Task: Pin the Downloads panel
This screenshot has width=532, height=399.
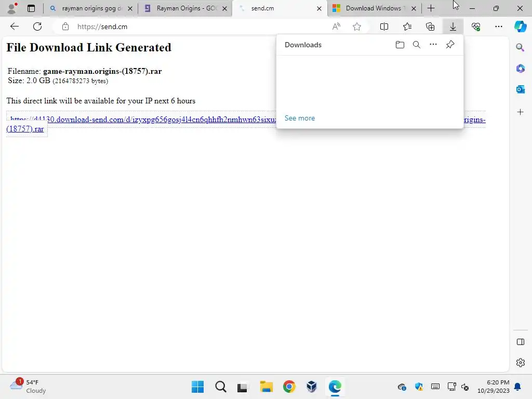Action: click(x=450, y=45)
